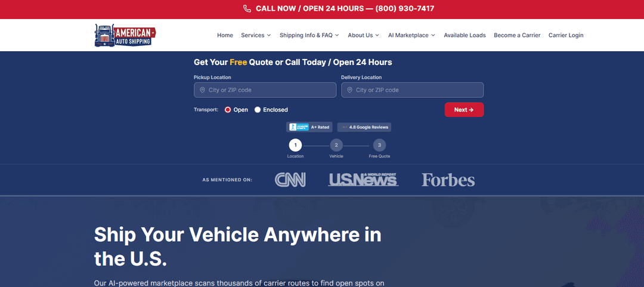Select step 2 Vehicle circle
The width and height of the screenshot is (644, 287).
pos(336,146)
